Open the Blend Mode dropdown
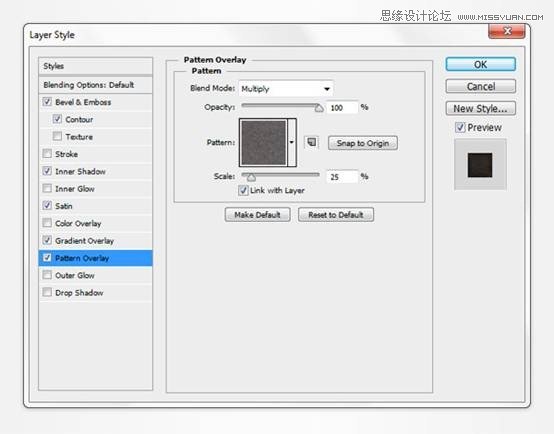This screenshot has width=554, height=434. coord(286,89)
